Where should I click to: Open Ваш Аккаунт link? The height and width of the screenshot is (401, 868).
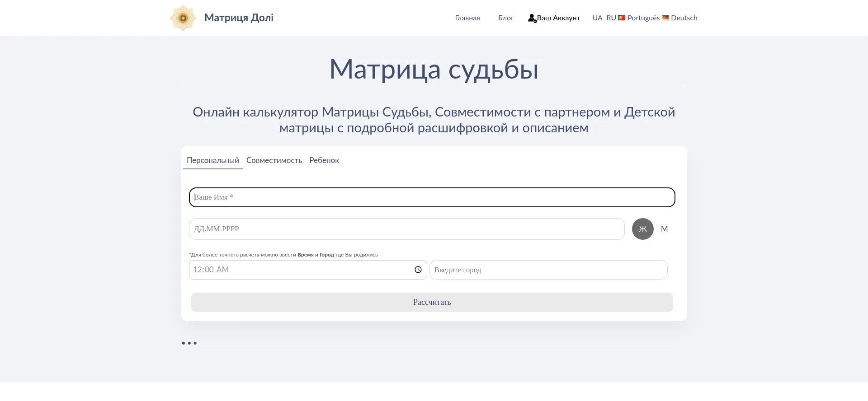pos(554,18)
